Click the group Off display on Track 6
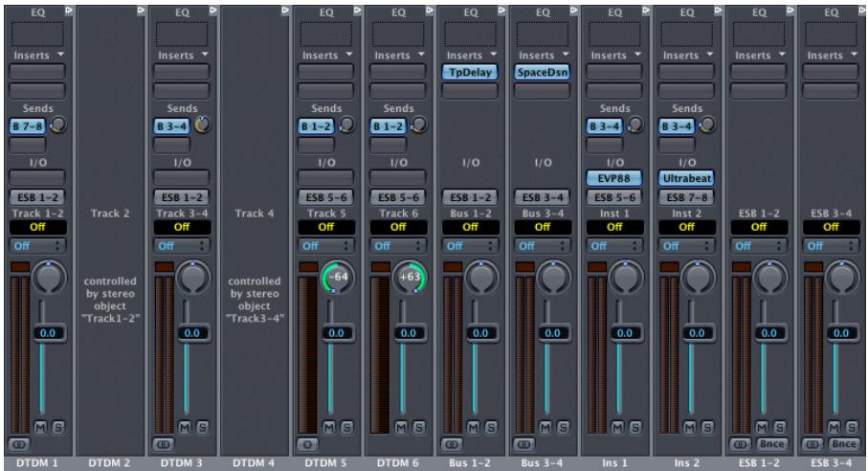This screenshot has height=471, width=868. [x=398, y=227]
